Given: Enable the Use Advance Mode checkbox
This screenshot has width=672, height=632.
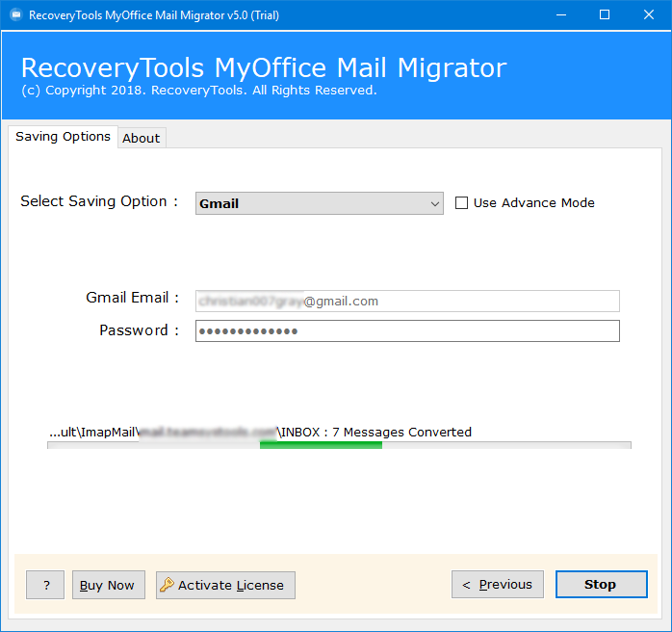Looking at the screenshot, I should [461, 203].
